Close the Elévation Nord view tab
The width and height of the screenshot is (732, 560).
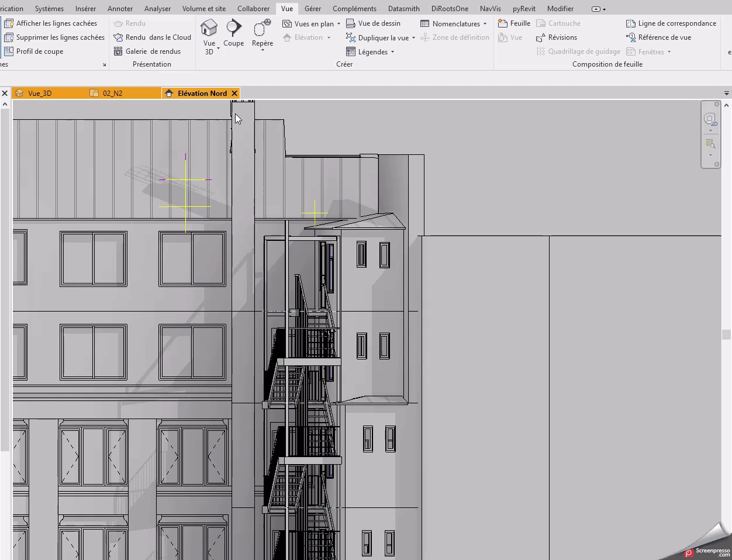pyautogui.click(x=234, y=93)
